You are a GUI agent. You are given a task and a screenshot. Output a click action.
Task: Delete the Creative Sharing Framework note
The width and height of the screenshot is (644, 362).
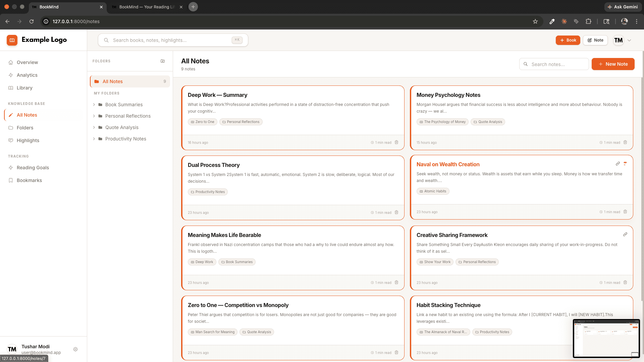point(625,283)
